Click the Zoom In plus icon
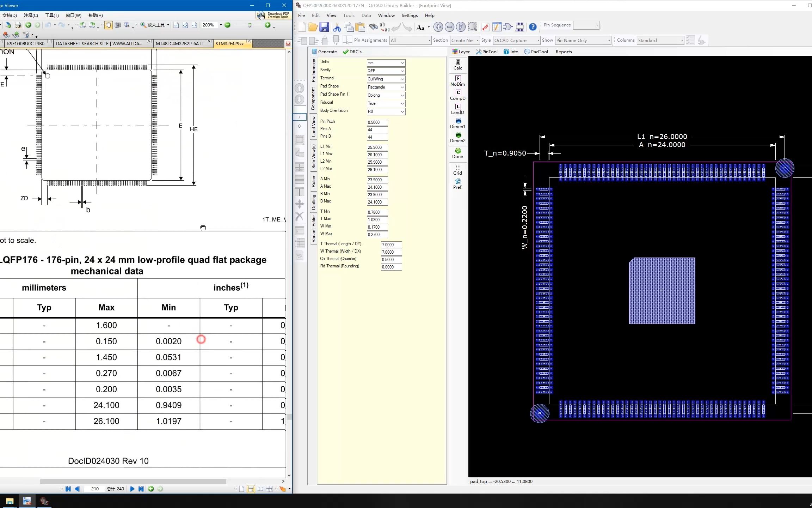 click(x=438, y=27)
